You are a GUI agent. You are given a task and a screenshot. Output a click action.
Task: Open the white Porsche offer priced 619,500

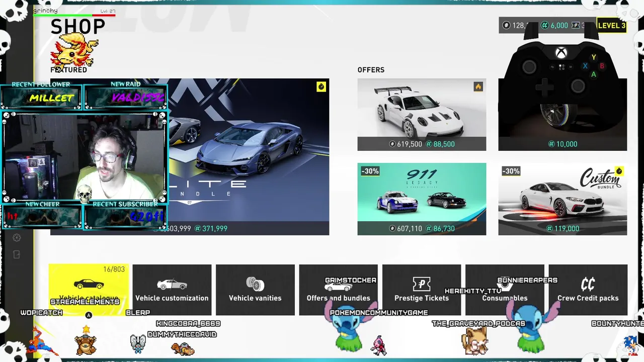point(422,115)
